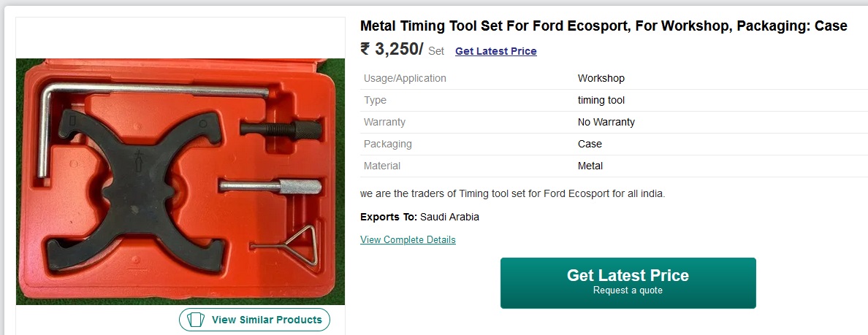The height and width of the screenshot is (335, 868).
Task: Click the View Similar Products icon
Action: (x=196, y=320)
